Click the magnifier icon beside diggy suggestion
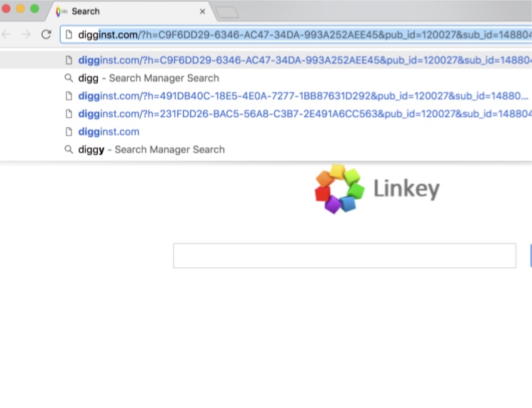532x408 pixels. point(69,149)
